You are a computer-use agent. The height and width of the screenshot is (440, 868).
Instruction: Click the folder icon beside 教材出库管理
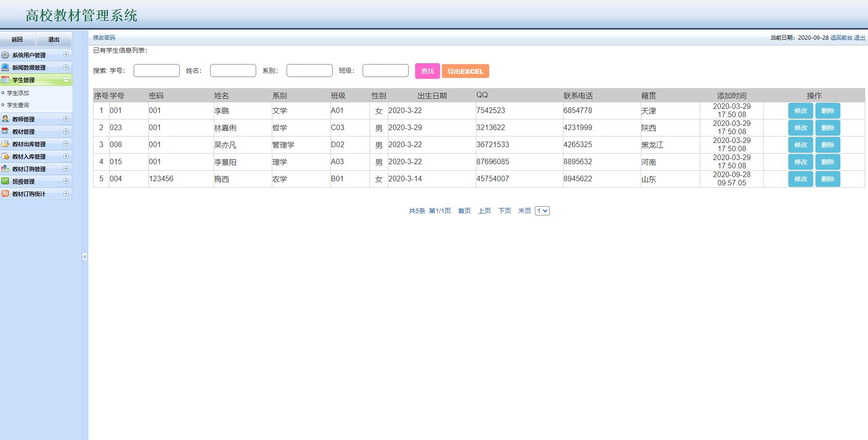click(5, 144)
